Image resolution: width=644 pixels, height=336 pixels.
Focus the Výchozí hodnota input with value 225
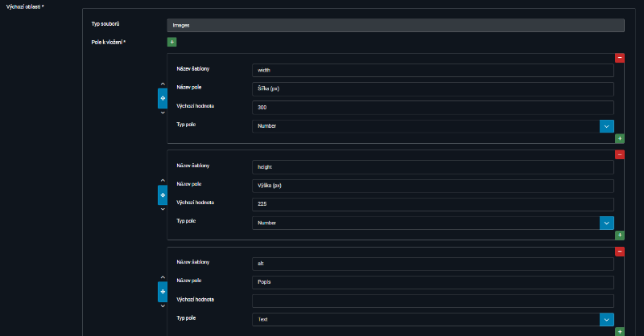pyautogui.click(x=432, y=204)
